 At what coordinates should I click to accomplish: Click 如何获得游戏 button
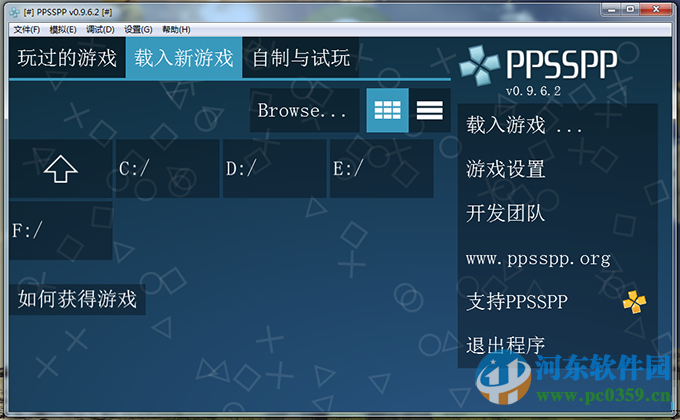(x=77, y=299)
